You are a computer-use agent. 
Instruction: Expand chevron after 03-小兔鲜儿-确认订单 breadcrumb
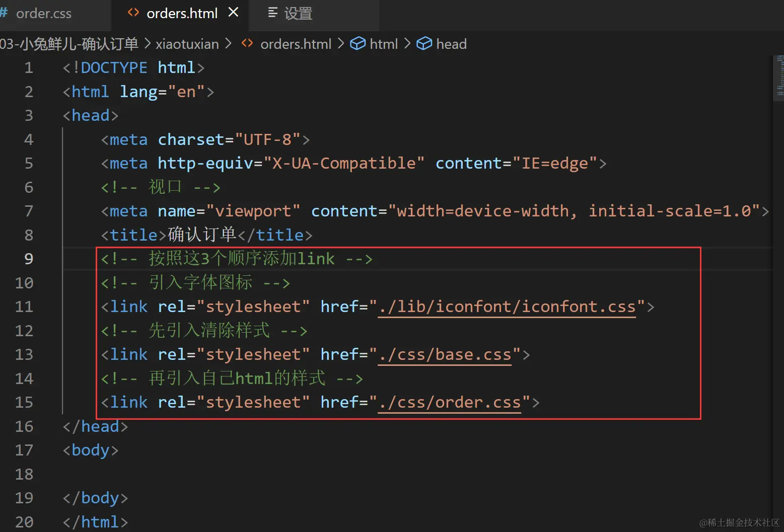pyautogui.click(x=147, y=44)
